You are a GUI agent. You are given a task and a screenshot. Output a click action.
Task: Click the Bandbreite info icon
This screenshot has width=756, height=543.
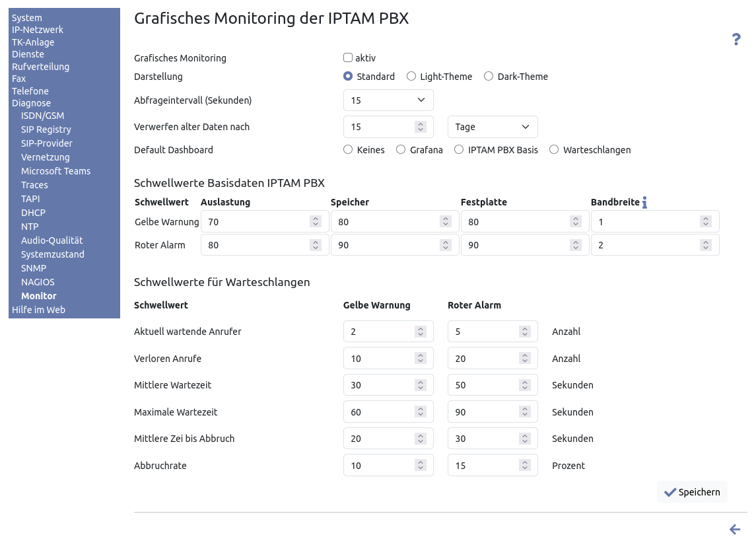coord(644,203)
